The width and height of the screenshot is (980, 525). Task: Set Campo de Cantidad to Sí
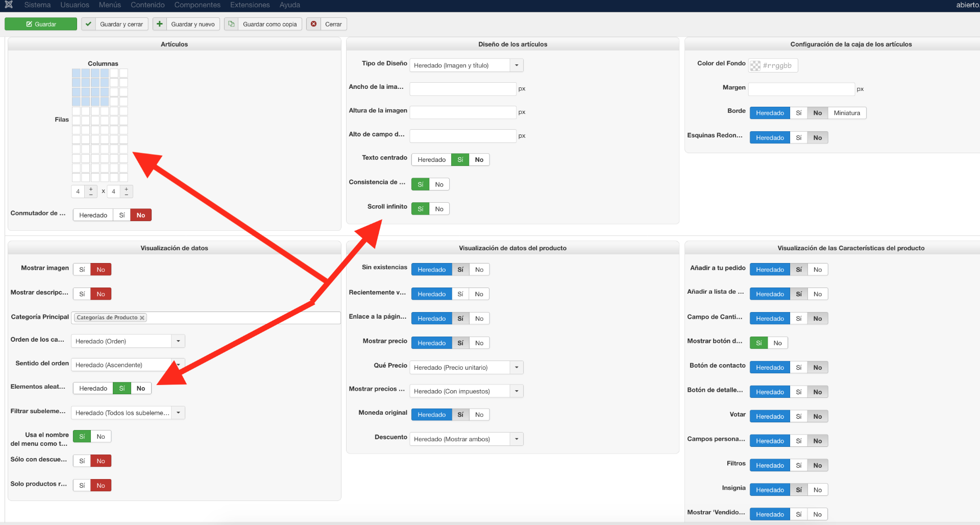(799, 319)
